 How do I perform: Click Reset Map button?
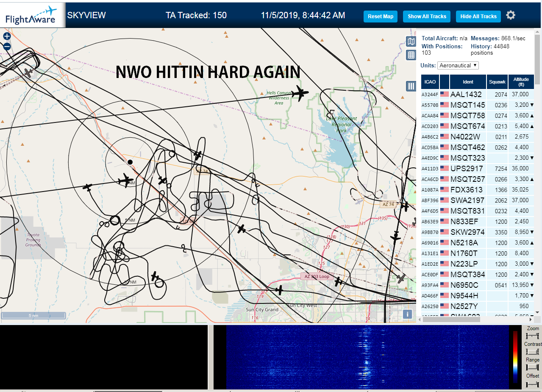(381, 17)
